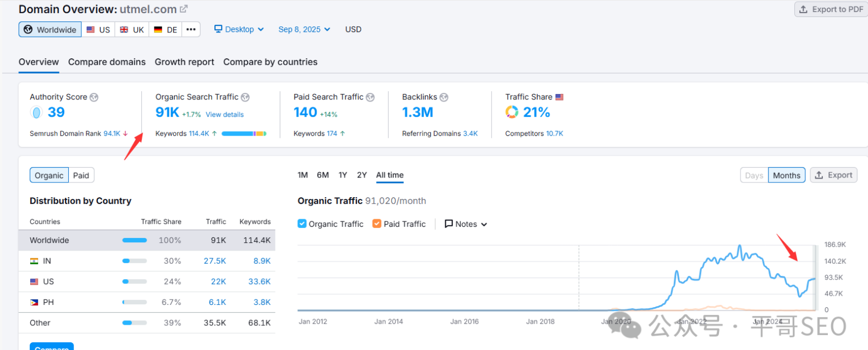The image size is (868, 350).
Task: Switch the chart to Months view
Action: [786, 175]
